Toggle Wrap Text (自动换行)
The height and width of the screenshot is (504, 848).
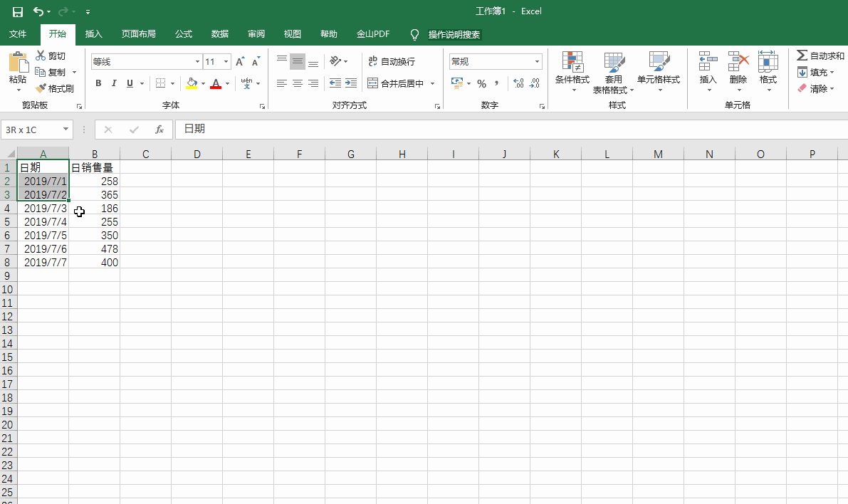[391, 62]
